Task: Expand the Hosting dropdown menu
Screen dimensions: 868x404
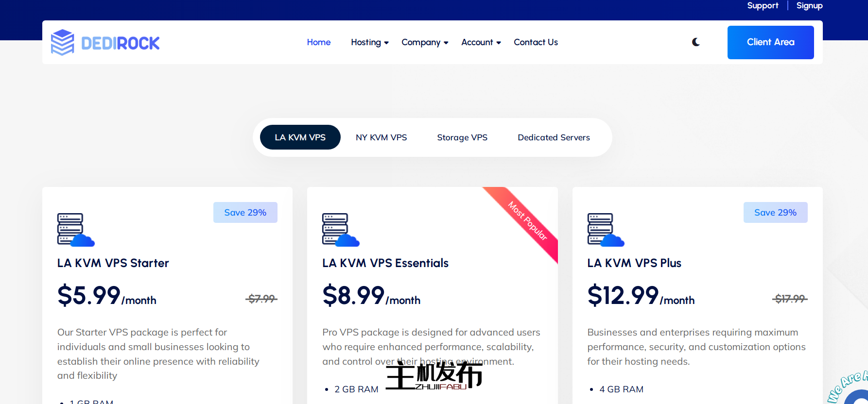Action: pyautogui.click(x=370, y=42)
